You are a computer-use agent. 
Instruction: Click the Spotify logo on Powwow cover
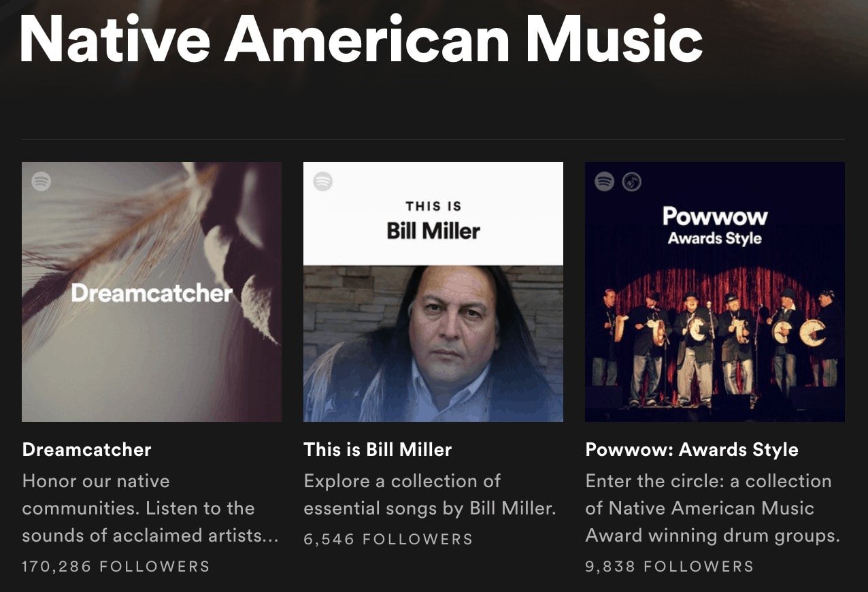pos(604,180)
